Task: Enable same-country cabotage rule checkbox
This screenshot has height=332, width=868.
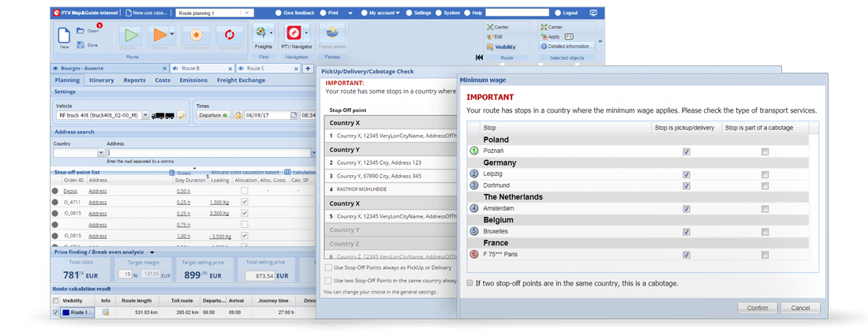Action: click(470, 283)
